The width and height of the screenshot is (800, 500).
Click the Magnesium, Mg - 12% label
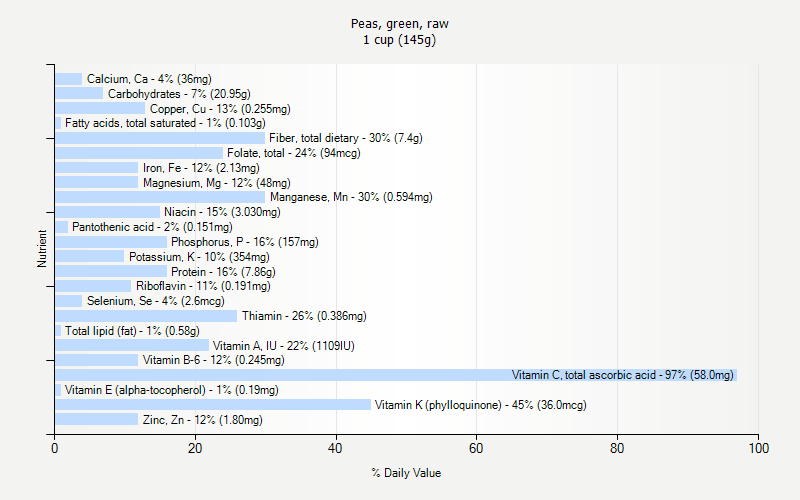tap(217, 183)
